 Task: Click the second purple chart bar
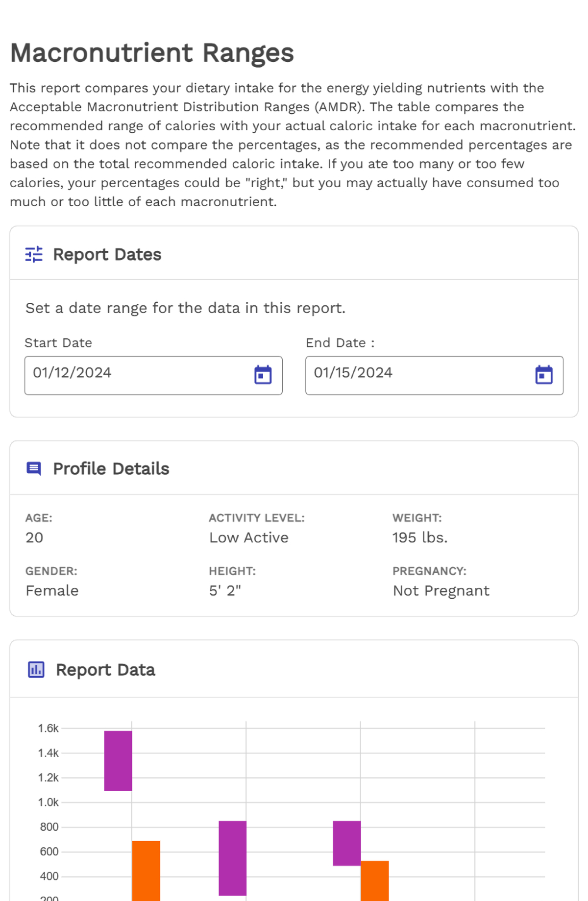[233, 858]
